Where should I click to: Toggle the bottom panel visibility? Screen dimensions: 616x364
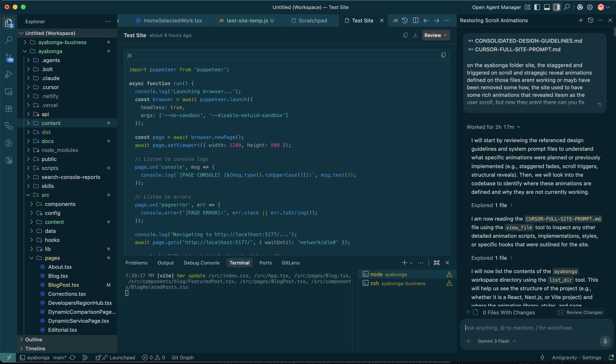pyautogui.click(x=547, y=7)
